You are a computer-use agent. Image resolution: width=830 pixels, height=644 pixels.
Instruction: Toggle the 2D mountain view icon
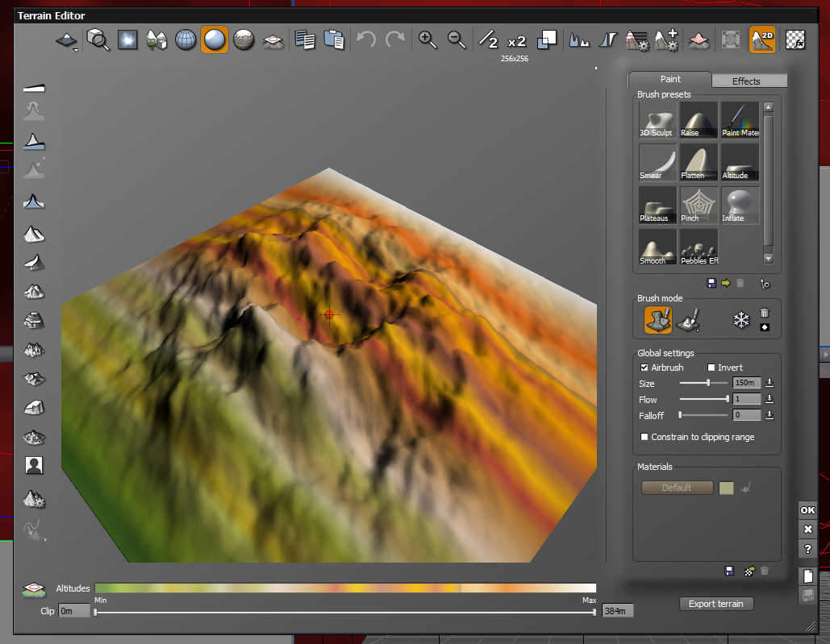(762, 39)
